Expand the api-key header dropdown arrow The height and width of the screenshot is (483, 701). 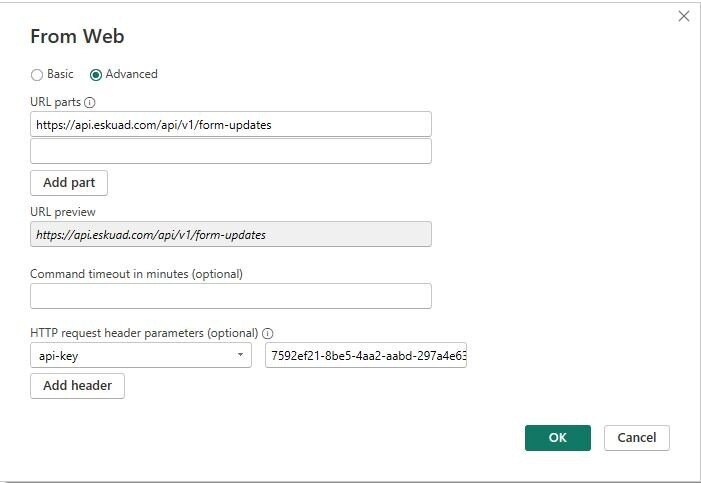241,355
